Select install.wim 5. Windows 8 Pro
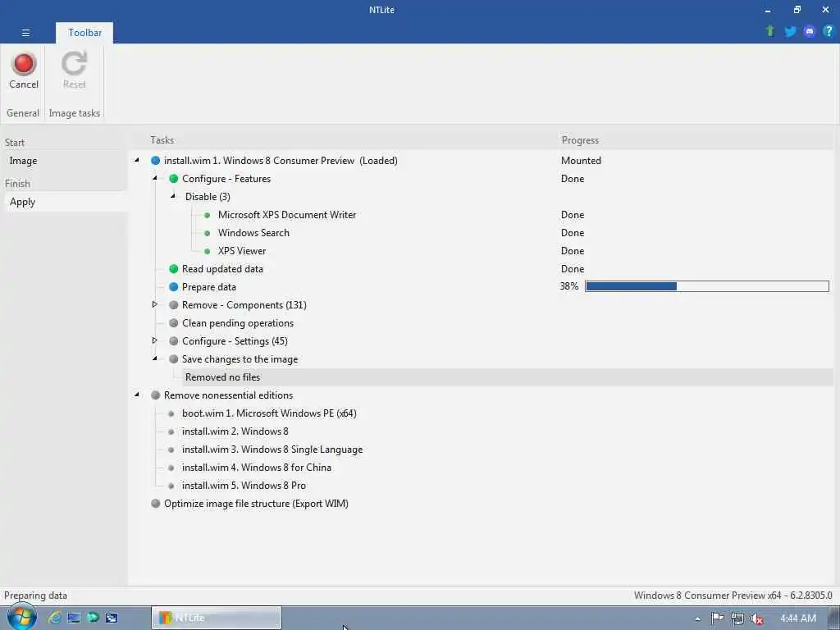 [x=244, y=486]
